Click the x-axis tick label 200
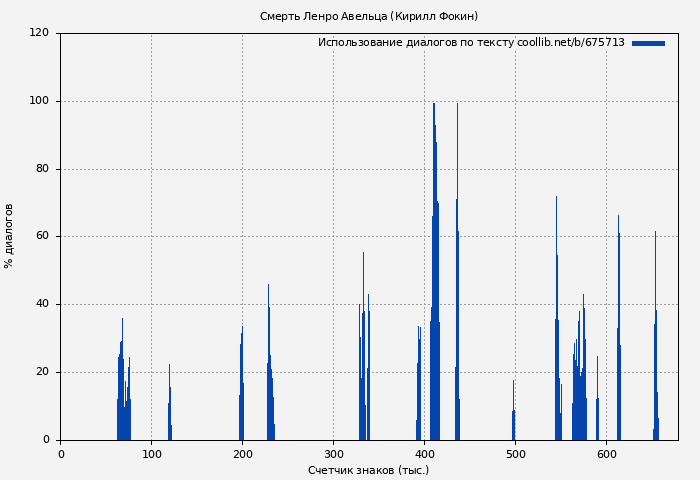Screen dimensions: 700x480 coord(243,454)
